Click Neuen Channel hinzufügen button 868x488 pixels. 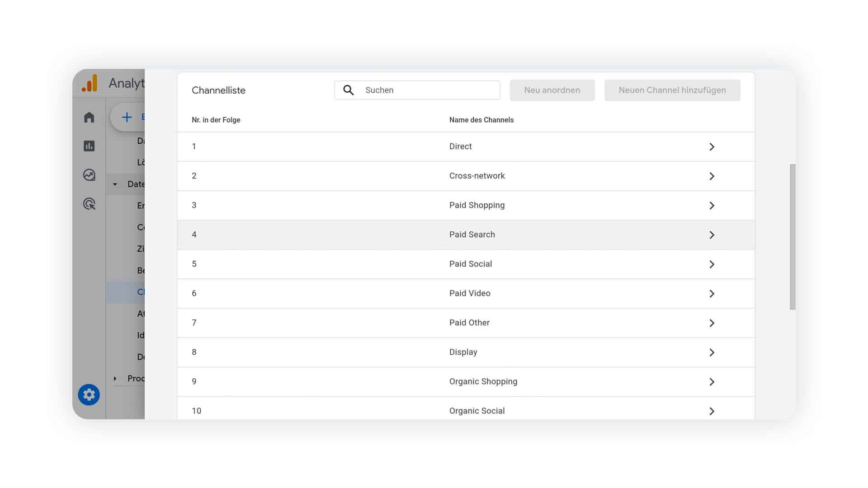coord(672,90)
